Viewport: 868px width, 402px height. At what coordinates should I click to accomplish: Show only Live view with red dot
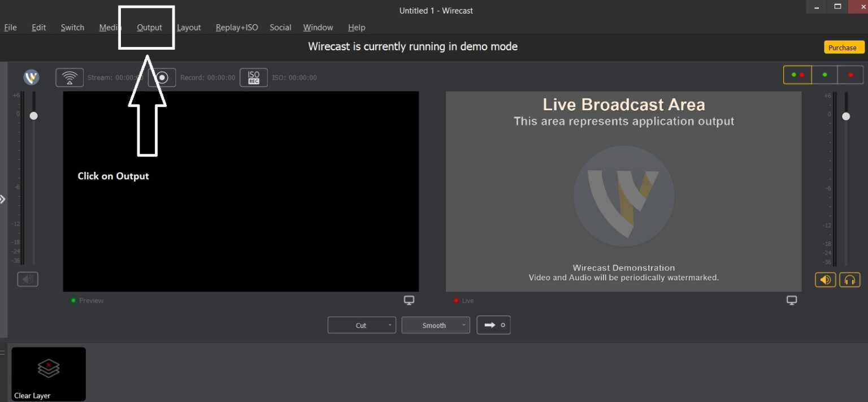(850, 75)
